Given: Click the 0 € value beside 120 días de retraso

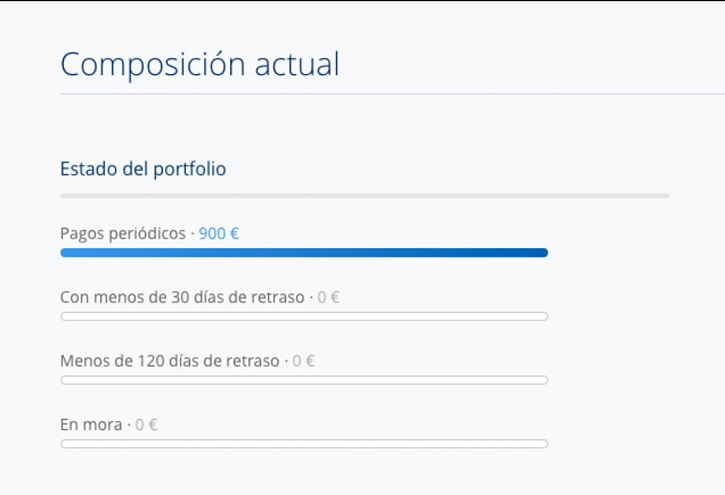Looking at the screenshot, I should (304, 361).
